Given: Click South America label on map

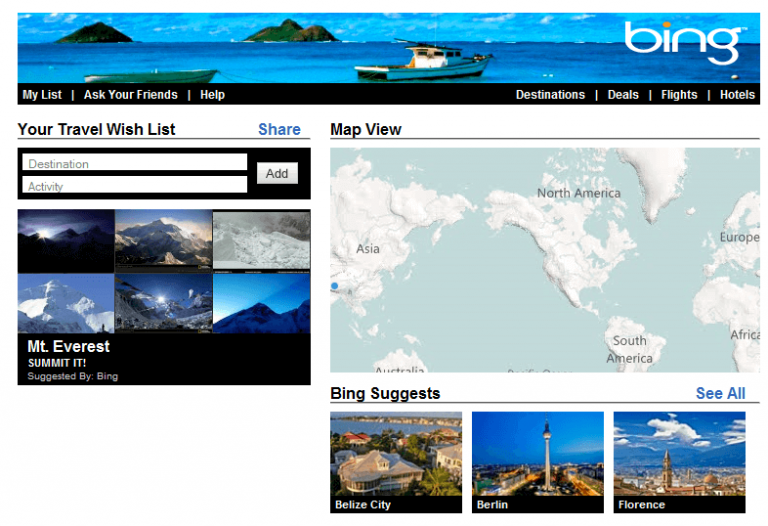Looking at the screenshot, I should (629, 350).
